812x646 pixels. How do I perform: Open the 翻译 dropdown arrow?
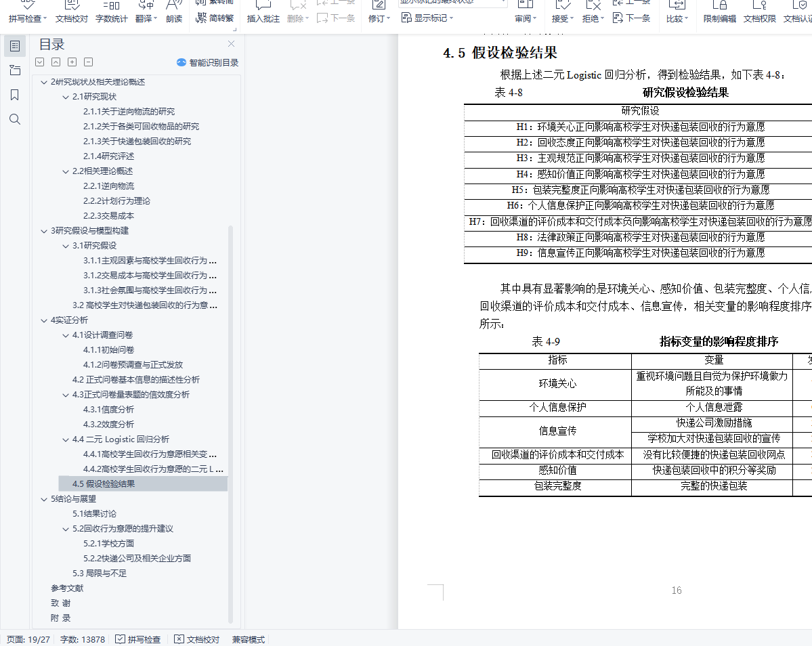pyautogui.click(x=155, y=19)
